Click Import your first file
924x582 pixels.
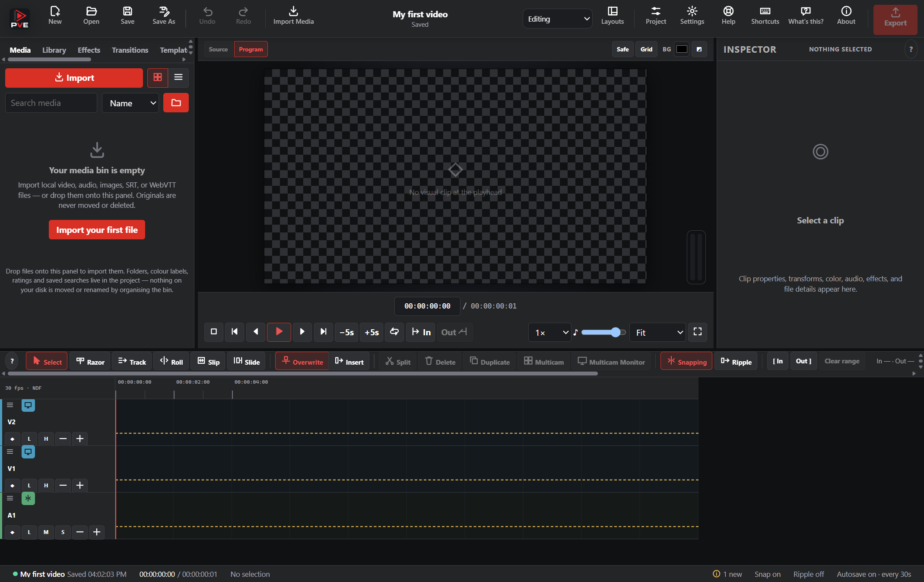97,230
